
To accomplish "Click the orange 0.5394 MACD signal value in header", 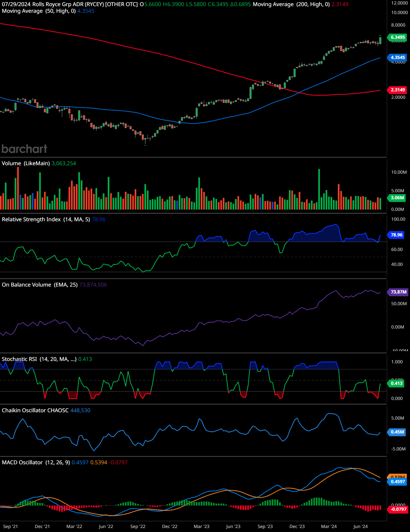I will pos(99,462).
